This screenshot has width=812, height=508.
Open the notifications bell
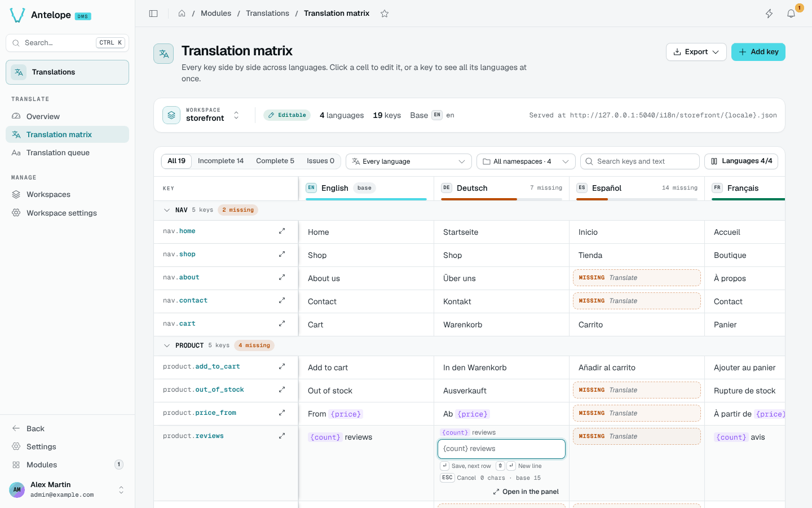[791, 14]
